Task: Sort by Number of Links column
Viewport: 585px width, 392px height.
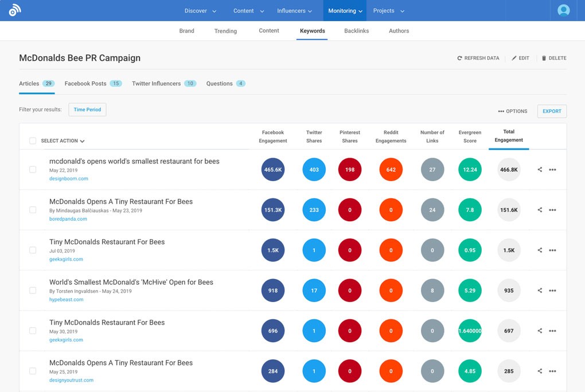Action: click(432, 136)
